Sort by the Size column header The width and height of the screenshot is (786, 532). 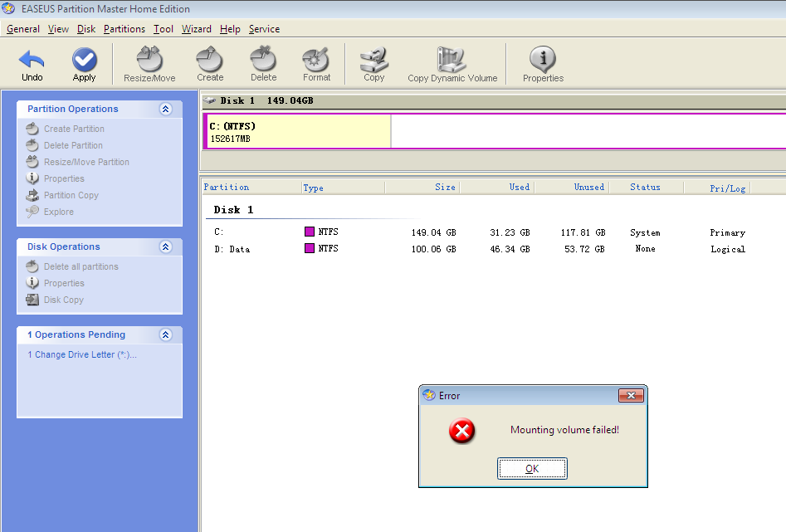coord(445,187)
